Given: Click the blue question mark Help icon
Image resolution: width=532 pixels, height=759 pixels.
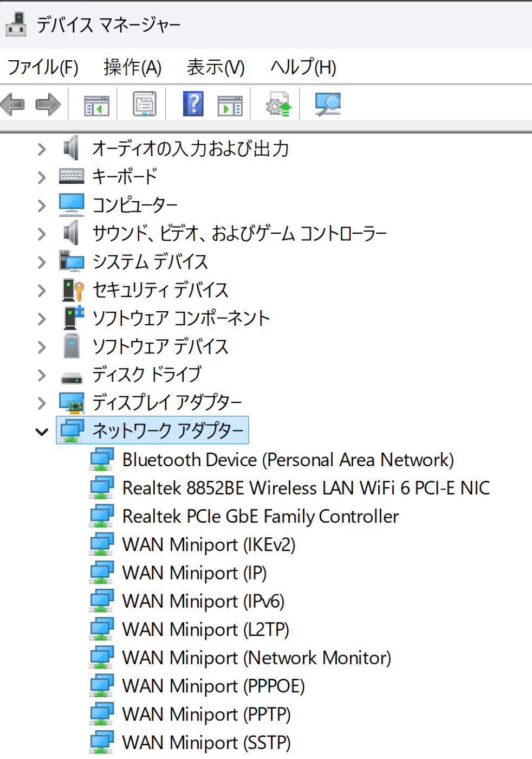Looking at the screenshot, I should point(193,104).
